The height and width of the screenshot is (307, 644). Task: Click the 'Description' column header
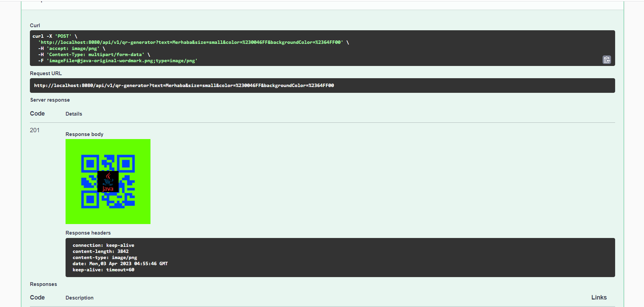(79, 298)
